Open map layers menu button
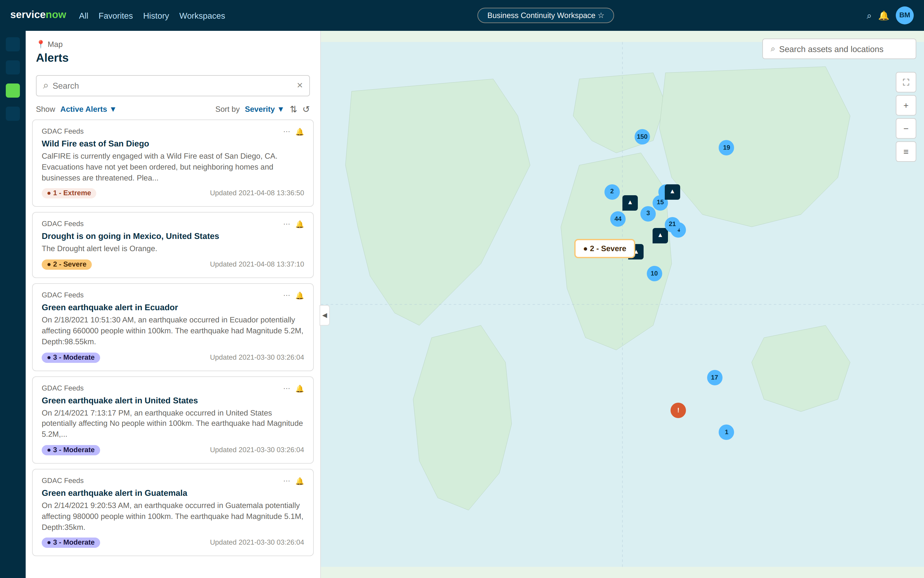 [x=906, y=152]
